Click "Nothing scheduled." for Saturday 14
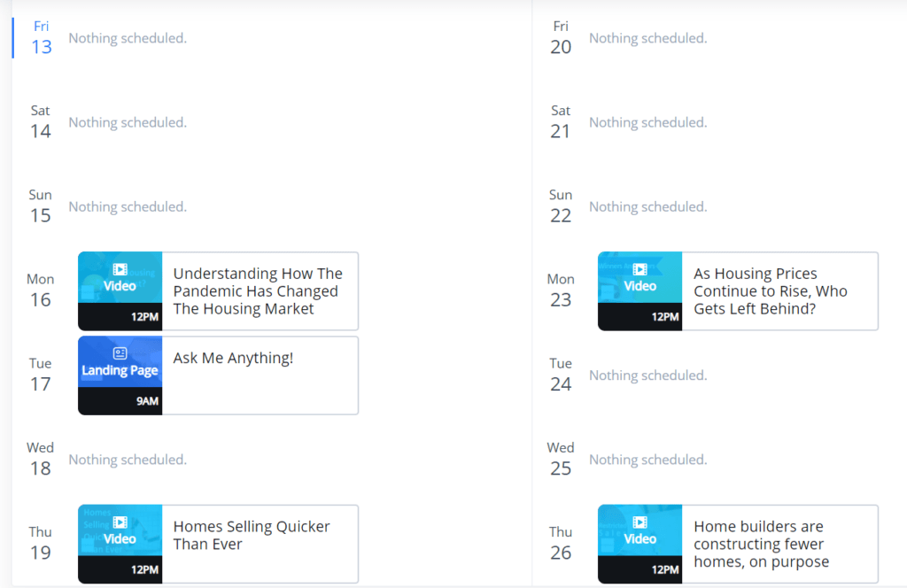Viewport: 907px width, 588px height. click(x=128, y=122)
